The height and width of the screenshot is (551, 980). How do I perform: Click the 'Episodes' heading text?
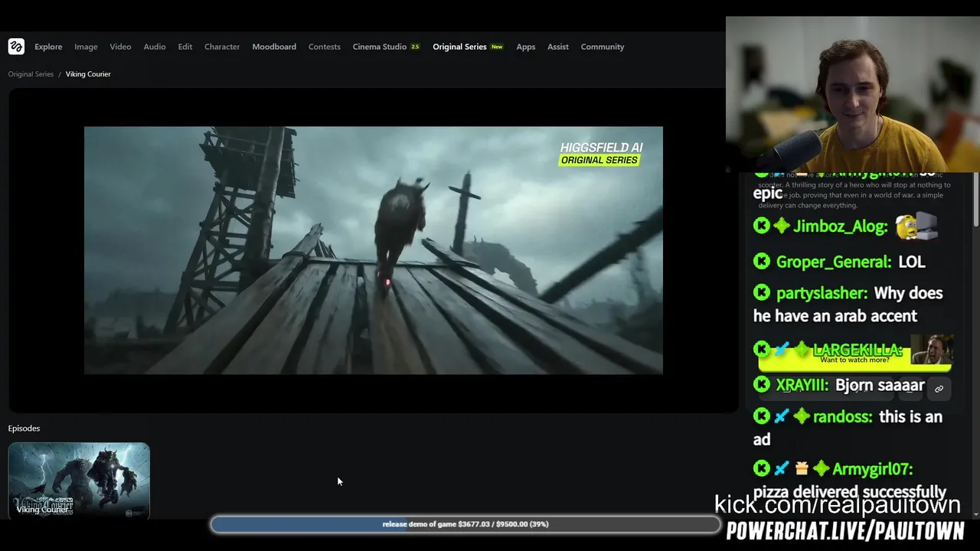pyautogui.click(x=24, y=429)
